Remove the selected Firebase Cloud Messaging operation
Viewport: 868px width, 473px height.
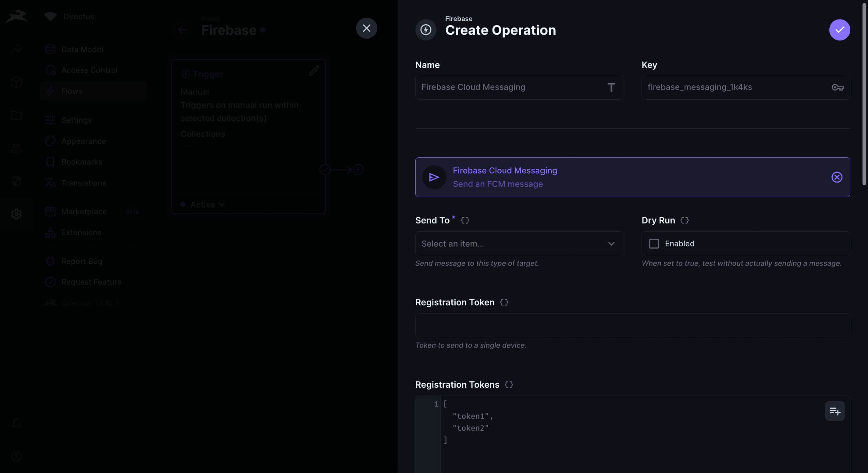[x=836, y=177]
